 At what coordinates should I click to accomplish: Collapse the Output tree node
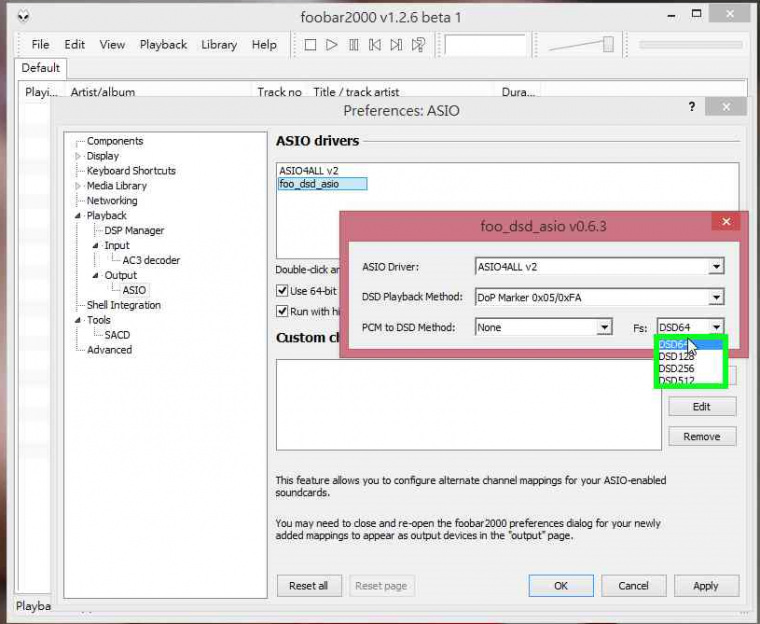point(95,275)
